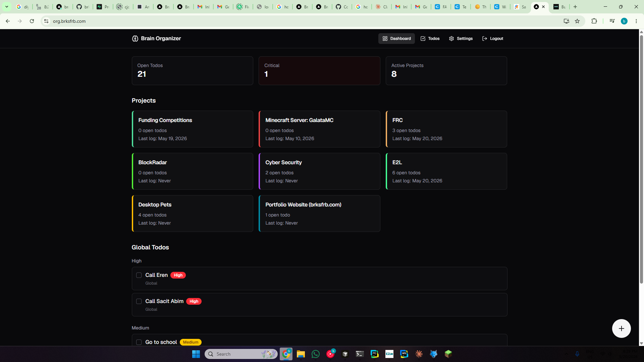Click the High badge on Call Eren
644x362 pixels.
(178, 275)
